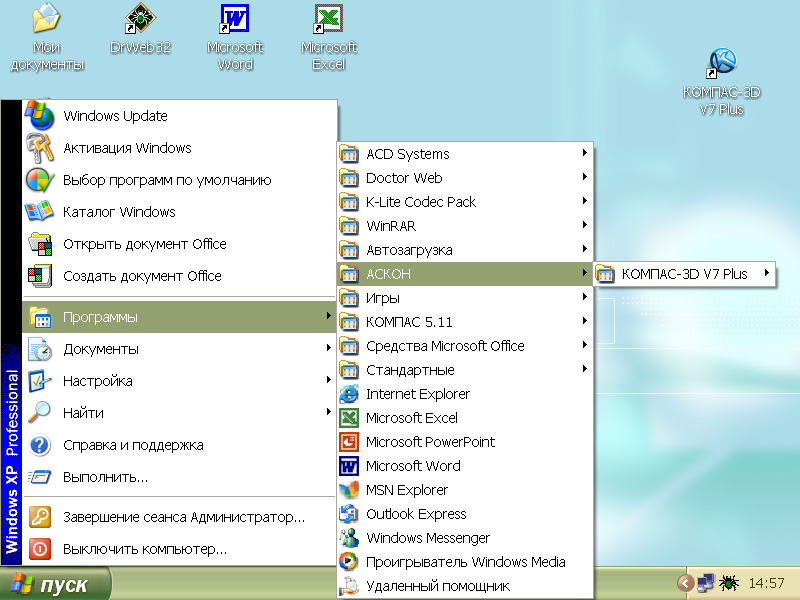The height and width of the screenshot is (600, 800).
Task: Click the Завершение сеанса key icon
Action: pyautogui.click(x=40, y=517)
